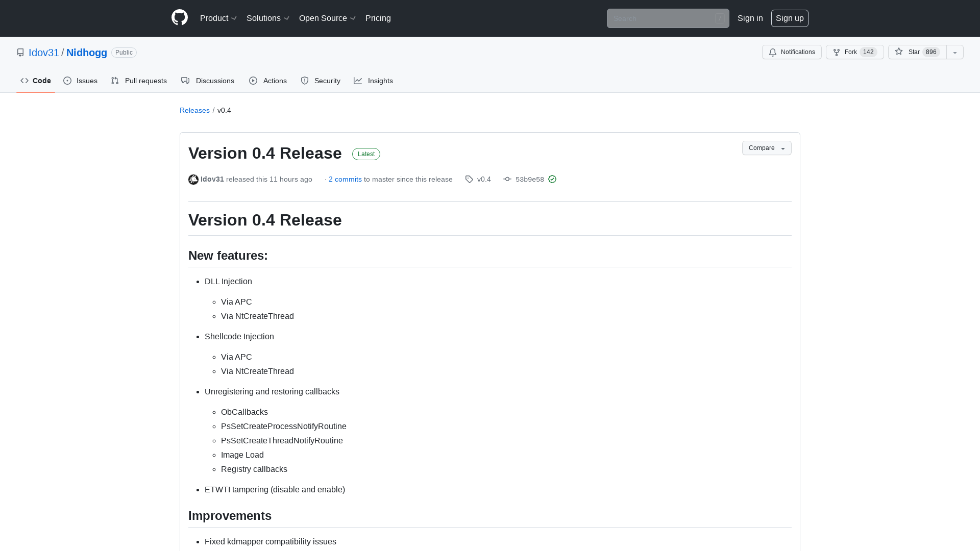
Task: Open commit 53b9e58
Action: tap(530, 179)
